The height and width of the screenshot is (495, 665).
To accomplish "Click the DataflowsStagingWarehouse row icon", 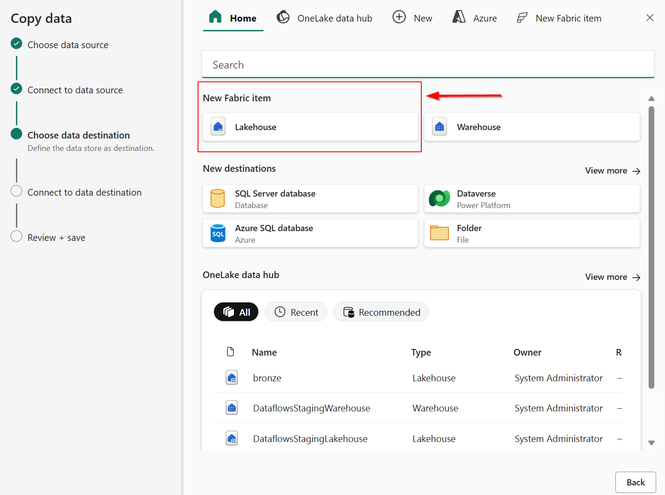I will coord(232,408).
